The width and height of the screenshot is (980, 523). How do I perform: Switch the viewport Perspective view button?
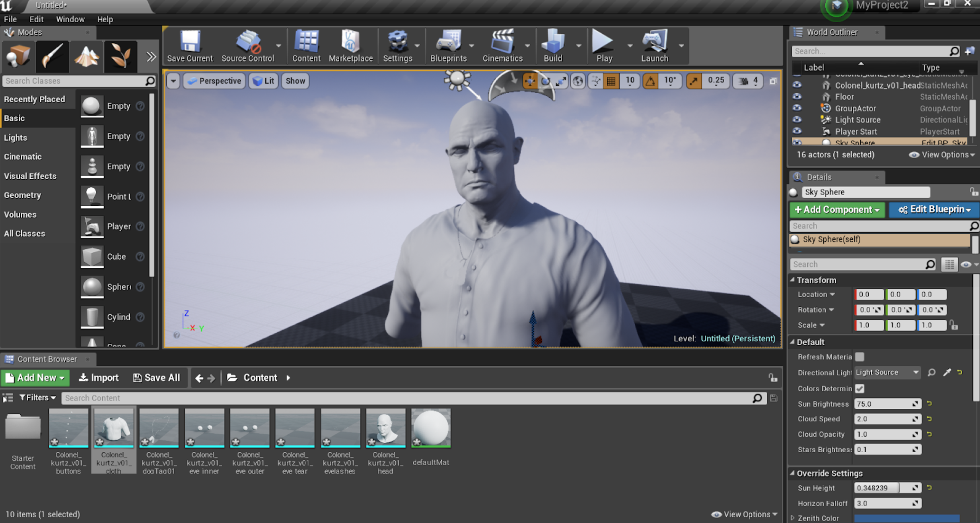coord(214,81)
